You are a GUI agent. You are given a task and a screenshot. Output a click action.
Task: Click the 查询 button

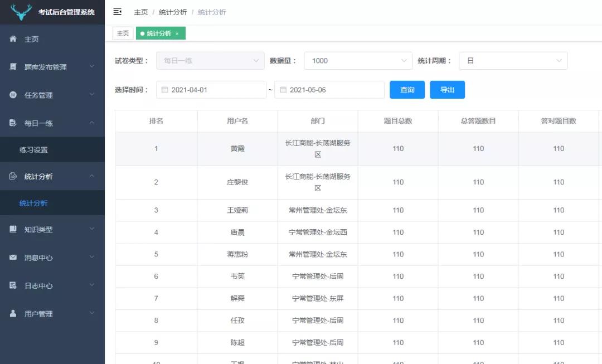407,90
